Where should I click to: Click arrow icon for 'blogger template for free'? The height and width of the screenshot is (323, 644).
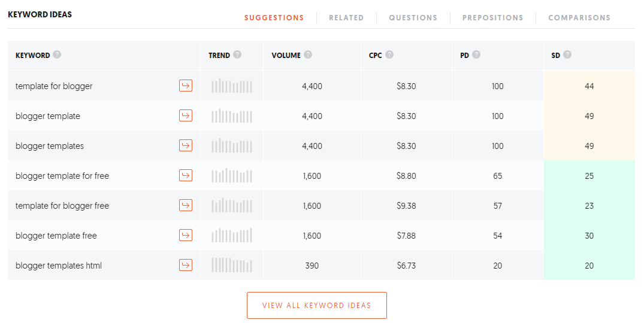click(186, 175)
